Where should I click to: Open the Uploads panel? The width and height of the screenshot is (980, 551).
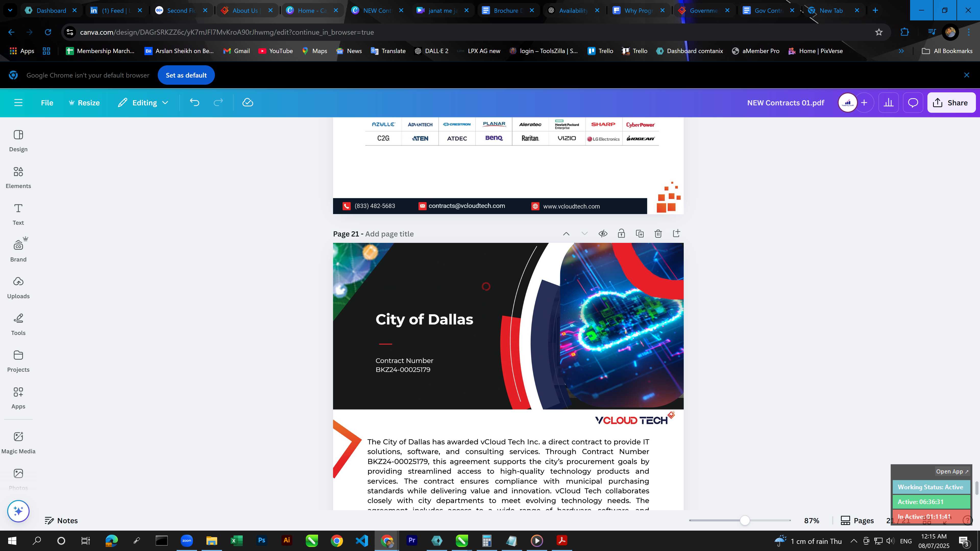click(x=18, y=288)
